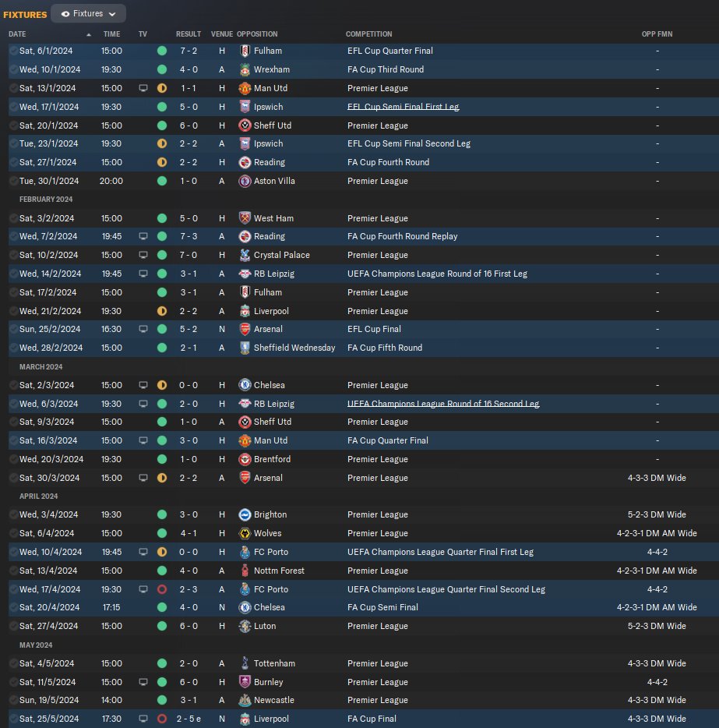Click Reading badge in the 27/1/2024 row
The height and width of the screenshot is (728, 719).
tap(245, 162)
